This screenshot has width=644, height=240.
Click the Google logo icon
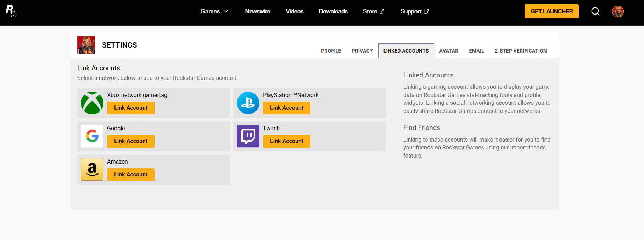pyautogui.click(x=92, y=136)
